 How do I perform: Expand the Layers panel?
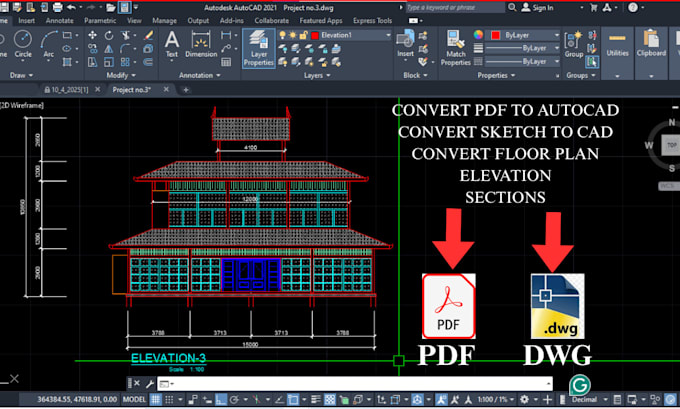click(317, 75)
